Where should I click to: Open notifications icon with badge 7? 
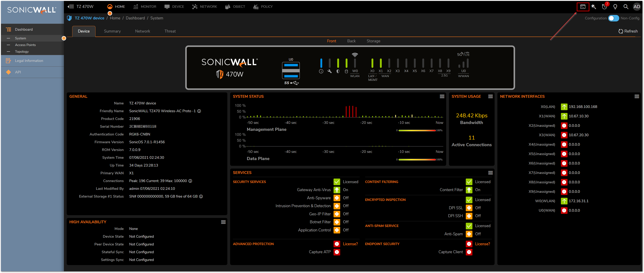604,7
